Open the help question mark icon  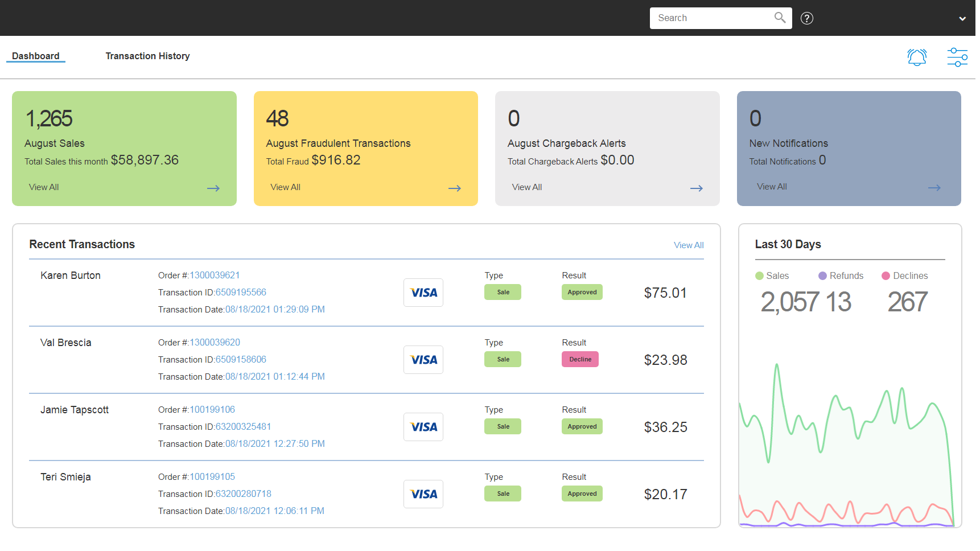[x=806, y=18]
